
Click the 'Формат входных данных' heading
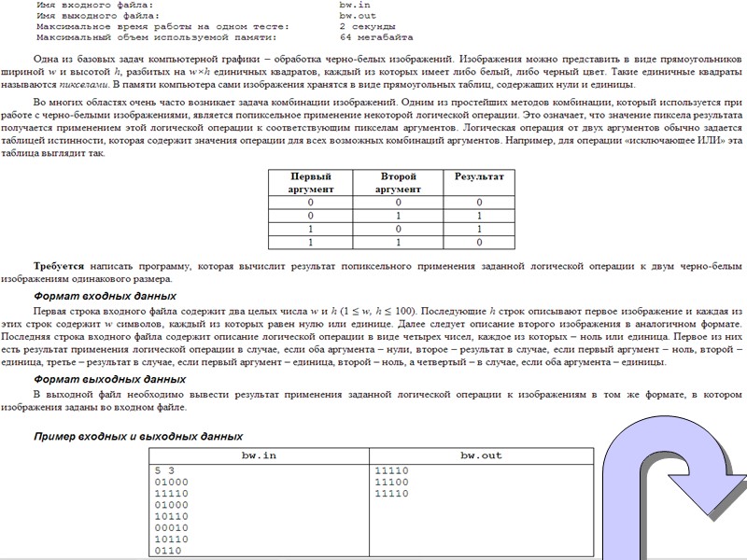[x=105, y=296]
